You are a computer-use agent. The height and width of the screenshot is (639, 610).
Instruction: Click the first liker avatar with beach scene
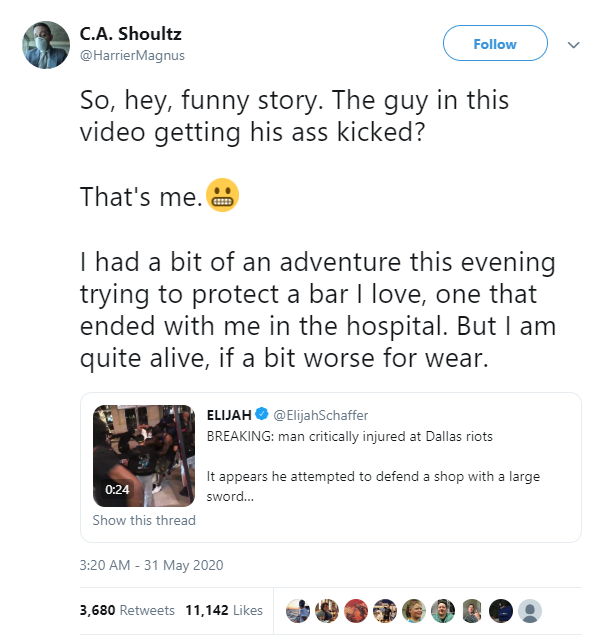click(298, 611)
